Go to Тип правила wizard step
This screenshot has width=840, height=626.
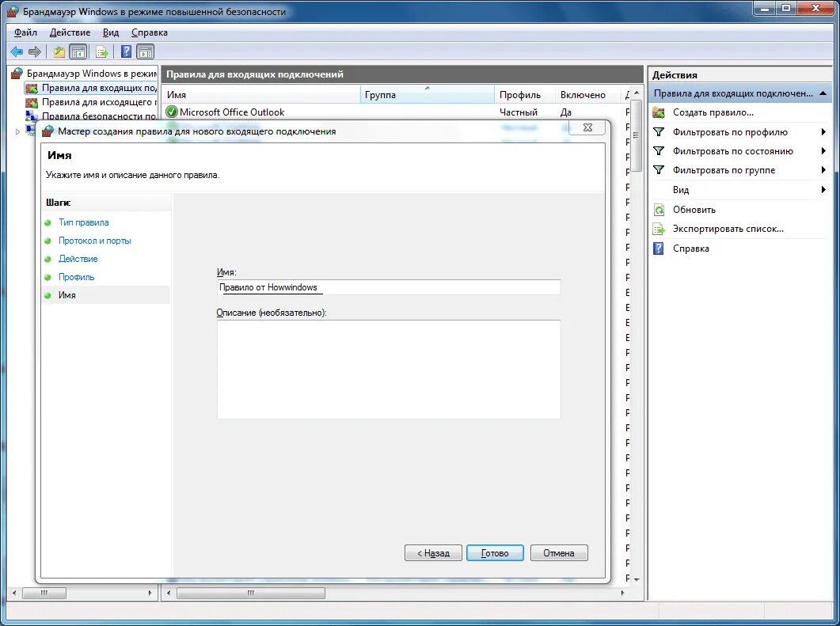tap(84, 222)
